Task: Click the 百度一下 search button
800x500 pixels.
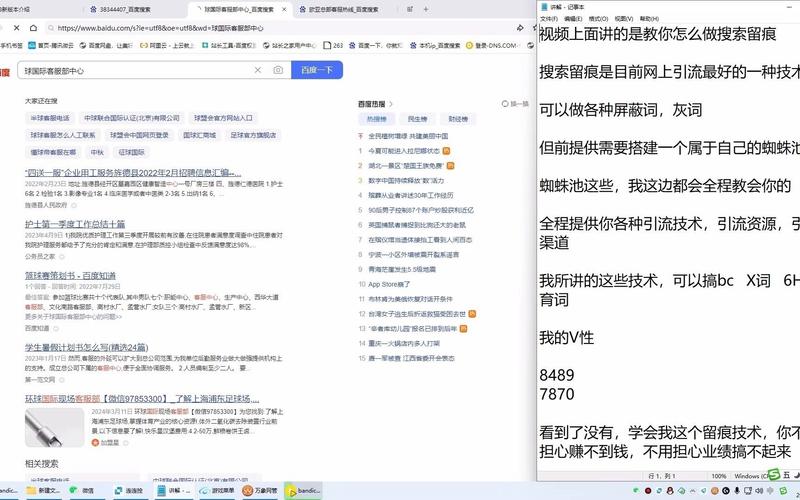Action: [317, 70]
